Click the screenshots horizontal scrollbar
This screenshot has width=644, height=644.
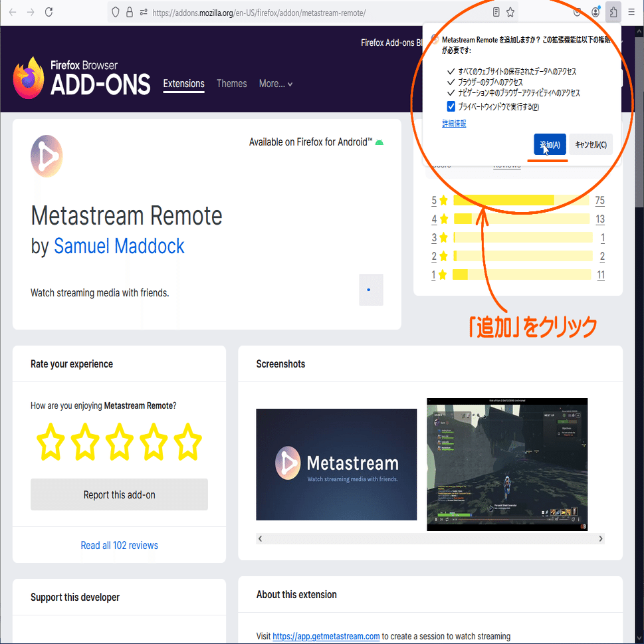tap(431, 538)
